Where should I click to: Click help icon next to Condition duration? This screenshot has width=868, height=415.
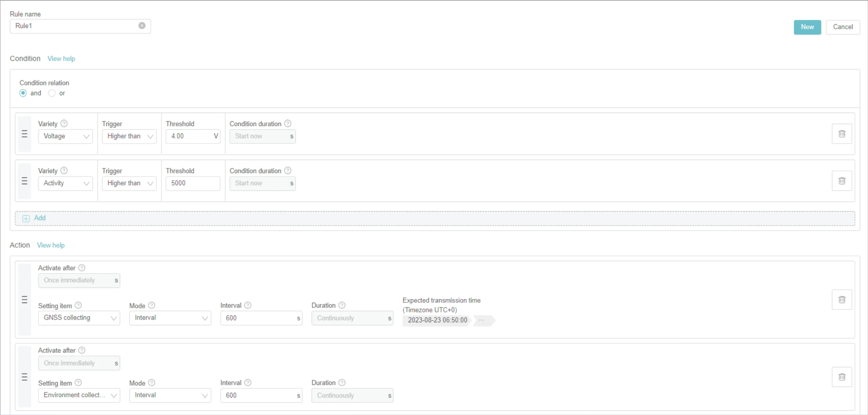[x=287, y=123]
